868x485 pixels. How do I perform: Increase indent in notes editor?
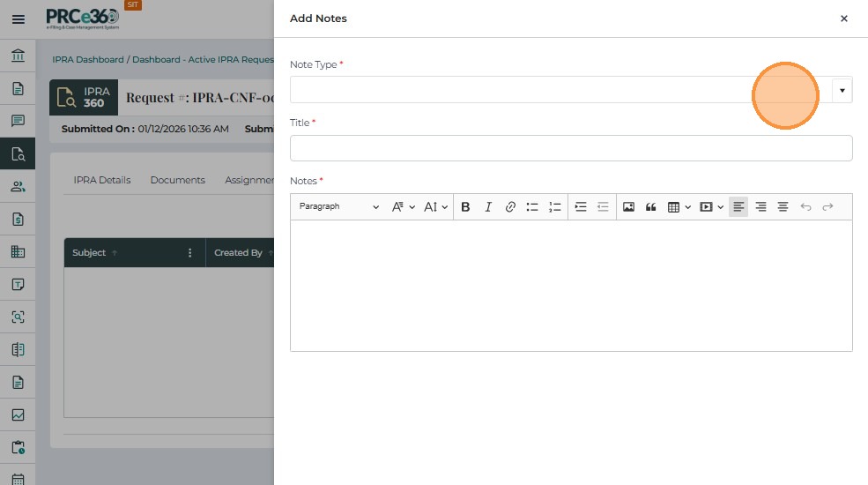tap(581, 206)
